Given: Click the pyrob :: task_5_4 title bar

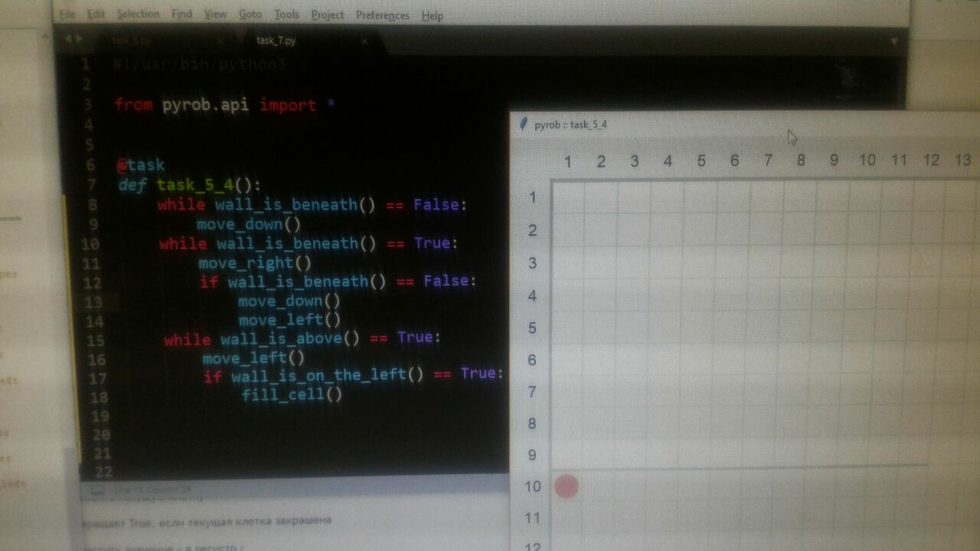Looking at the screenshot, I should [x=745, y=124].
